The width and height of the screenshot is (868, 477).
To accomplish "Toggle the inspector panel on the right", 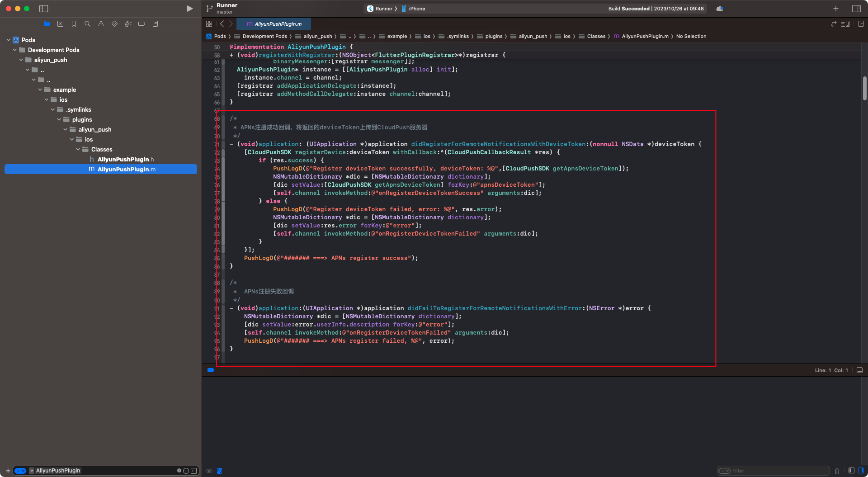I will tap(856, 9).
